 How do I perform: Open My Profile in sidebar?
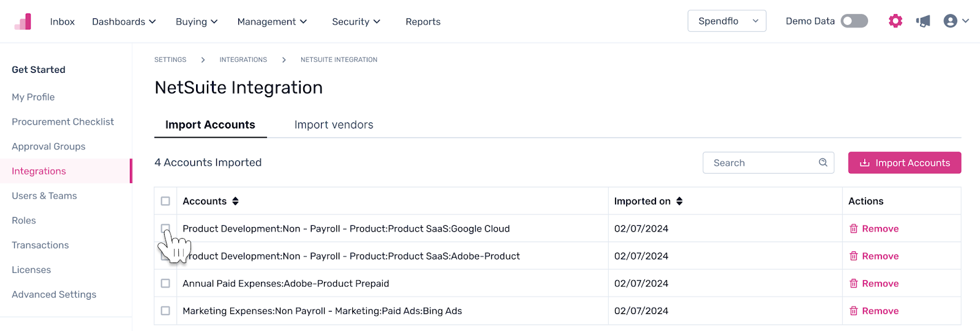click(x=33, y=97)
